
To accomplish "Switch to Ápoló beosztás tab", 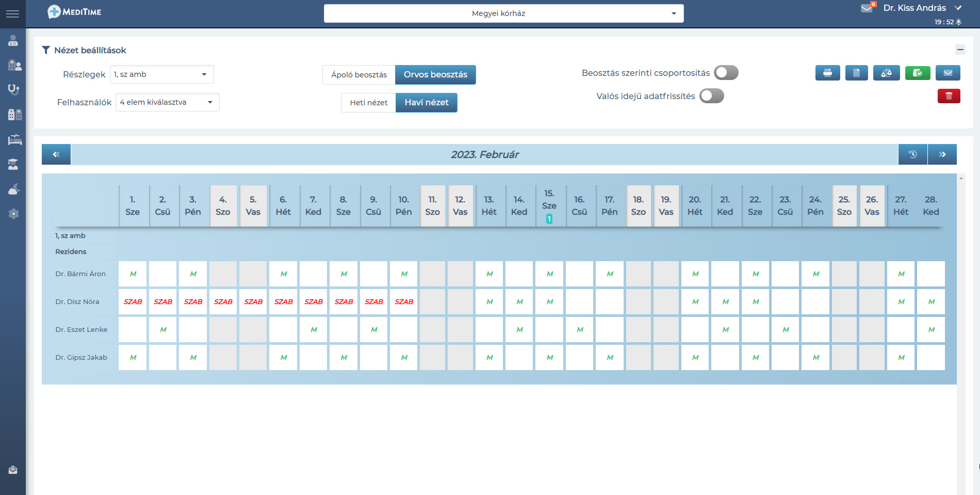I will (x=359, y=75).
